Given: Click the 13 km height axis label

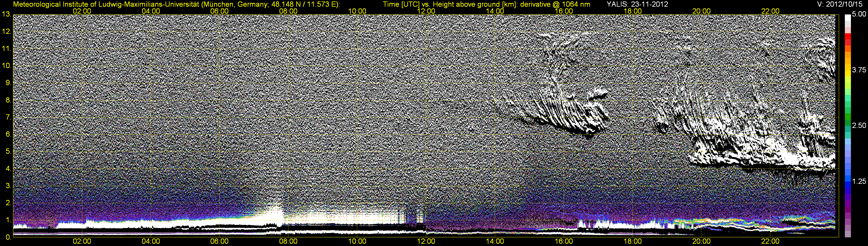Looking at the screenshot, I should [x=6, y=14].
